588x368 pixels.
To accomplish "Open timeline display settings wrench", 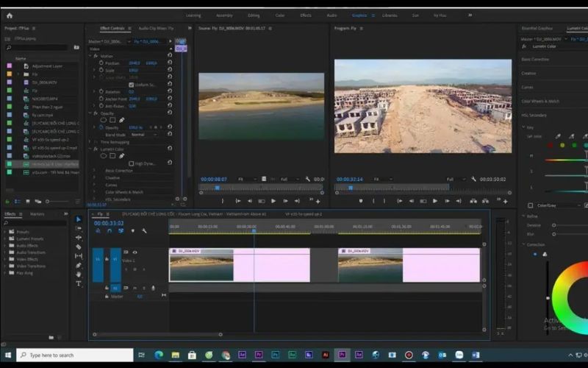I will point(144,231).
